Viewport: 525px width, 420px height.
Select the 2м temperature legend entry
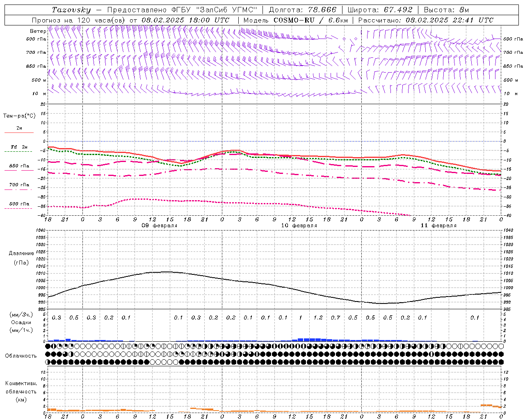[x=19, y=128]
